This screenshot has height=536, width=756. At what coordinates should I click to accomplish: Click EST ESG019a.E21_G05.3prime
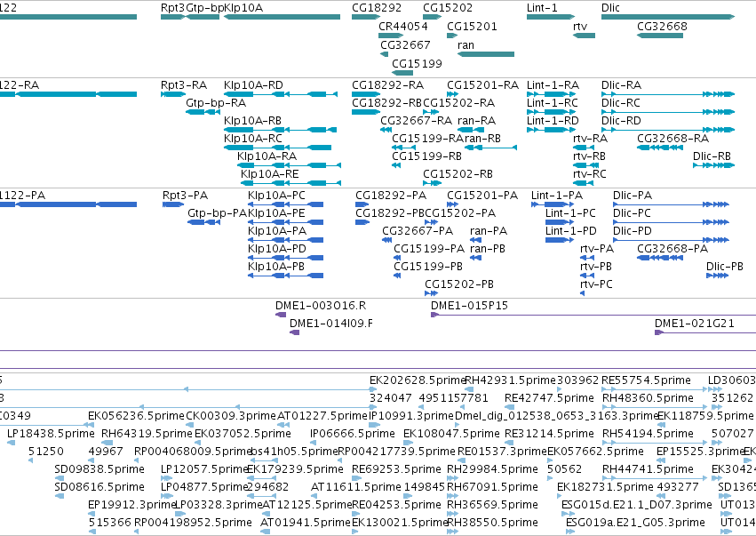coord(570,532)
